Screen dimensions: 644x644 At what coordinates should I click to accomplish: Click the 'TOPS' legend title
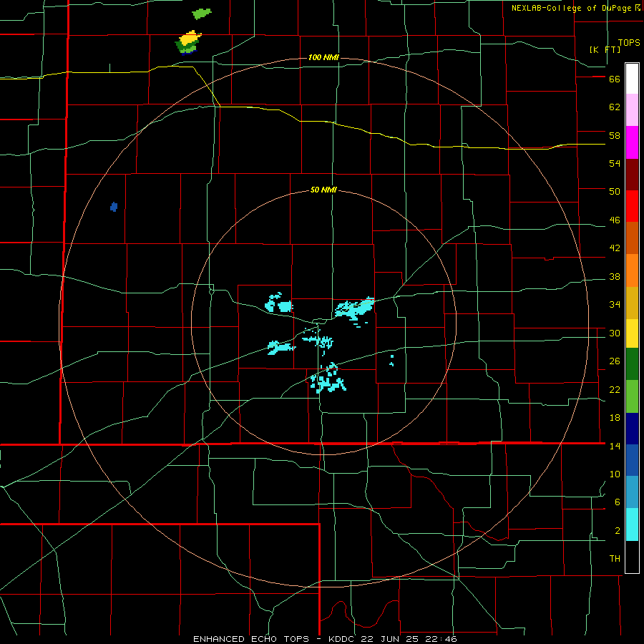(629, 43)
